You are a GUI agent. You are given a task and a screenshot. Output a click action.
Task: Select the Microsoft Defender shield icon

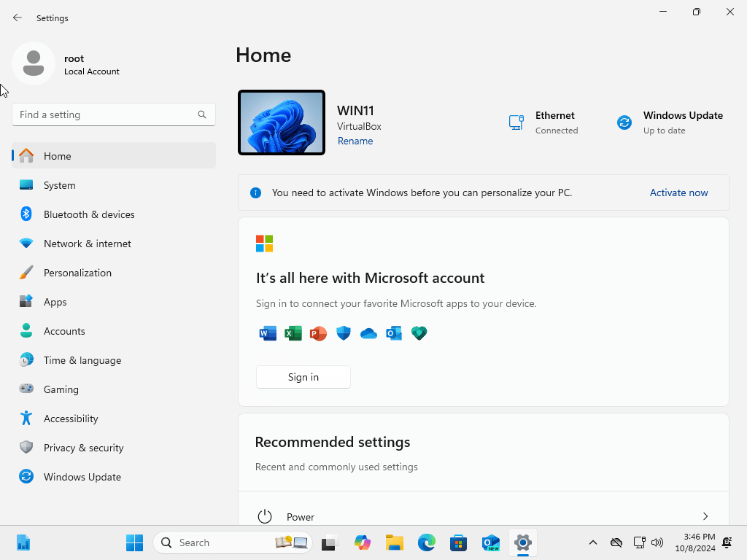click(344, 333)
